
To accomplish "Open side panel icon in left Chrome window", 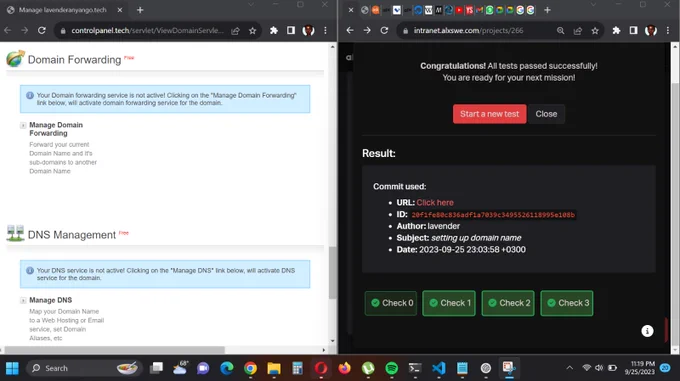I will [x=291, y=30].
